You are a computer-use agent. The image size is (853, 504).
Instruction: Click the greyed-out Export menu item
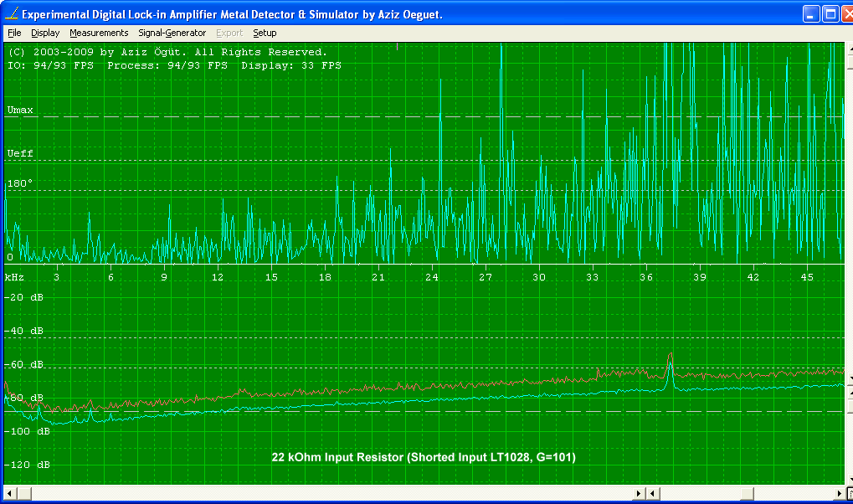click(x=229, y=33)
